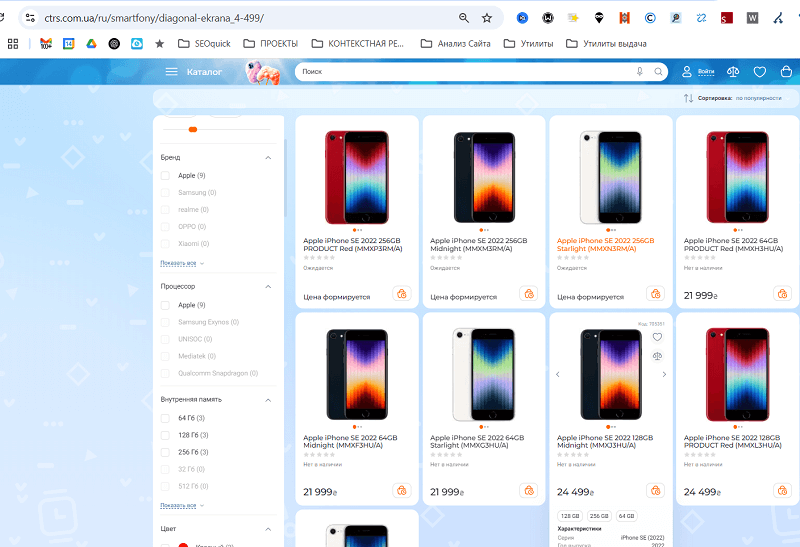Screen dimensions: 800x547
Task: Check the Apple (9) brand checkbox
Action: [x=165, y=176]
